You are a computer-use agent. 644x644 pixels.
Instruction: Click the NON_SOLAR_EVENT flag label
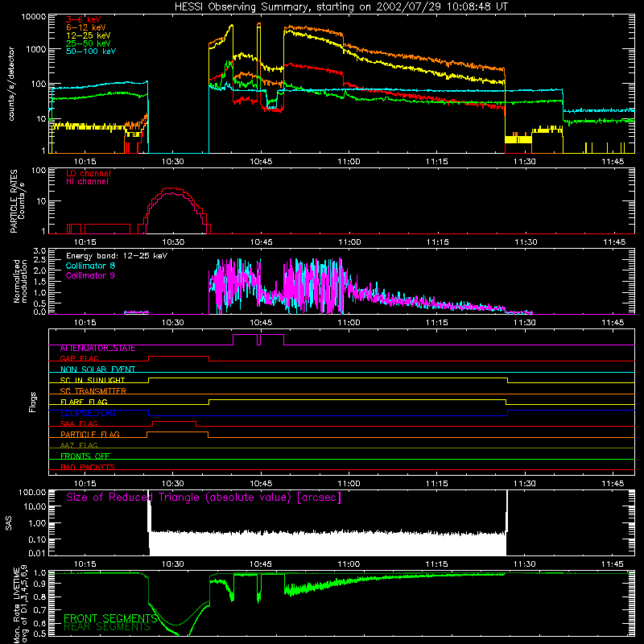coord(97,369)
